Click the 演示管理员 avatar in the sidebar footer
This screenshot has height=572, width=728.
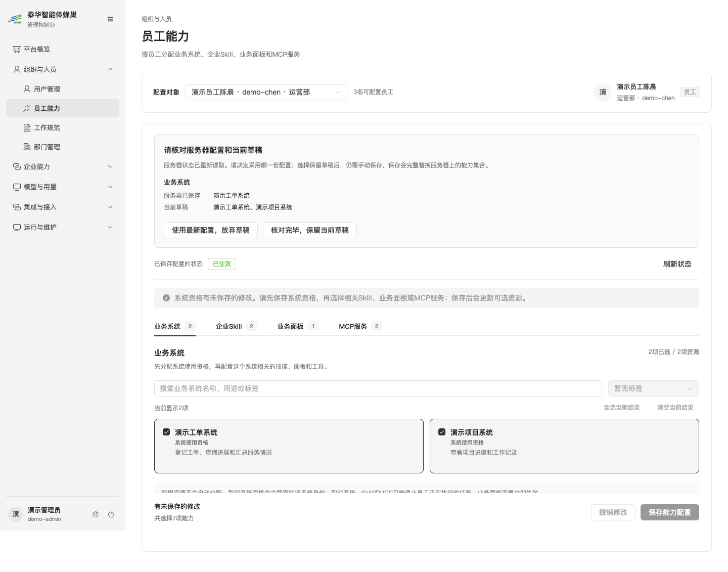[x=16, y=514]
